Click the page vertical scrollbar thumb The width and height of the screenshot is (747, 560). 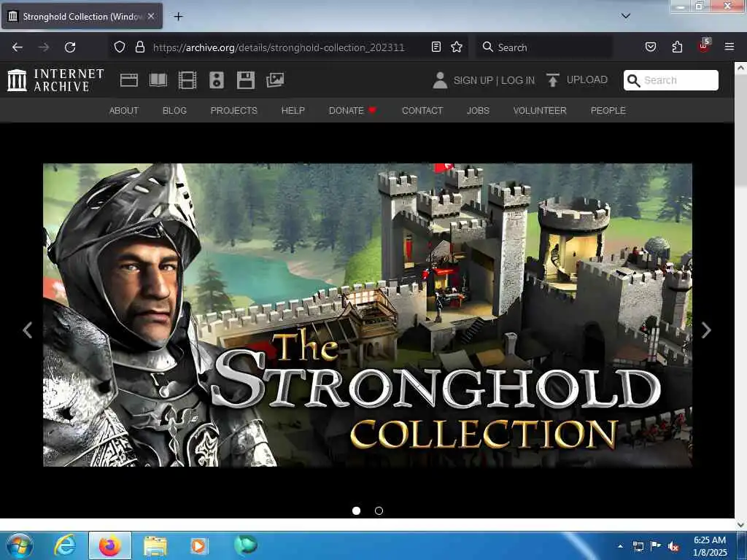(740, 131)
